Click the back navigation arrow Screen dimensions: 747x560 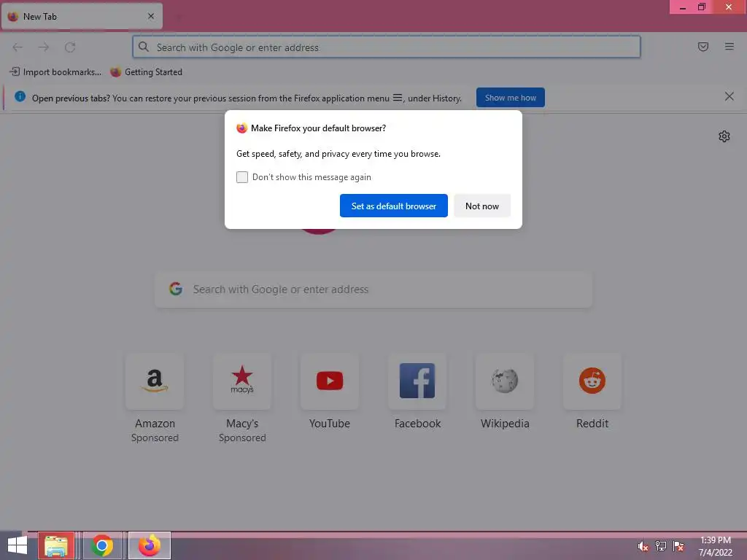coord(18,47)
